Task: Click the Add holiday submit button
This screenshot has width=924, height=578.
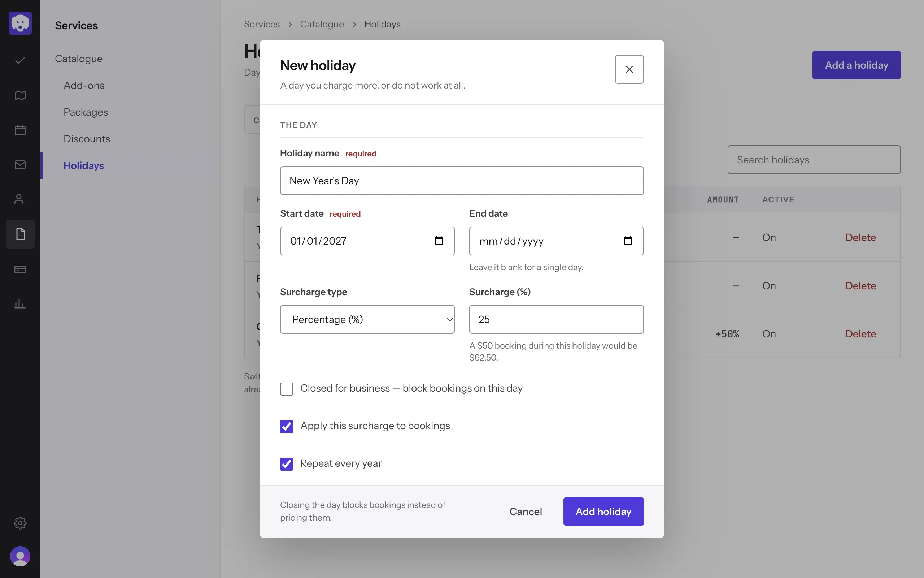Action: coord(603,512)
